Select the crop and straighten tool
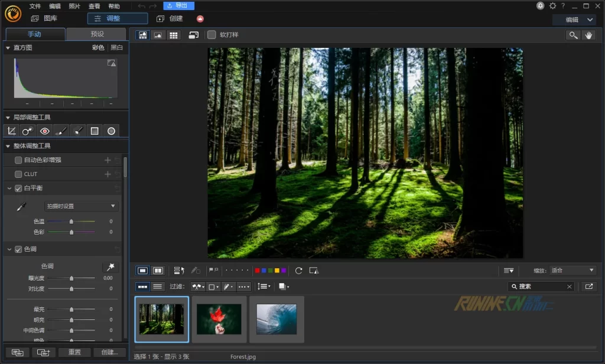This screenshot has height=364, width=605. [x=11, y=131]
